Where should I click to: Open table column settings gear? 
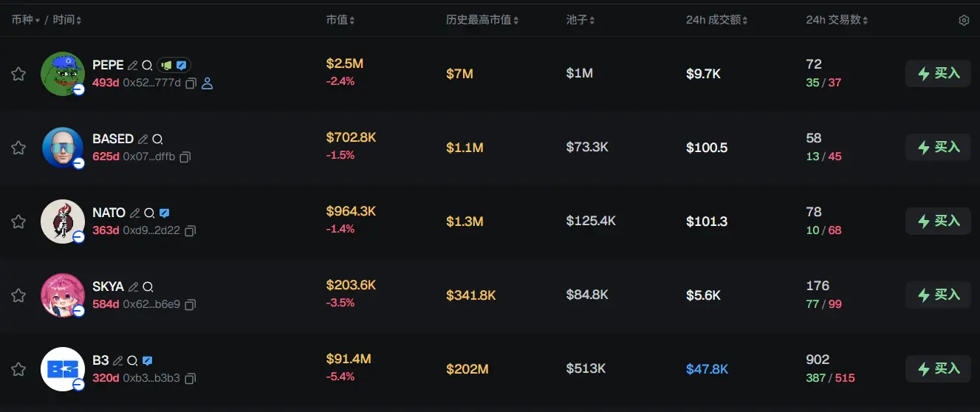click(964, 21)
